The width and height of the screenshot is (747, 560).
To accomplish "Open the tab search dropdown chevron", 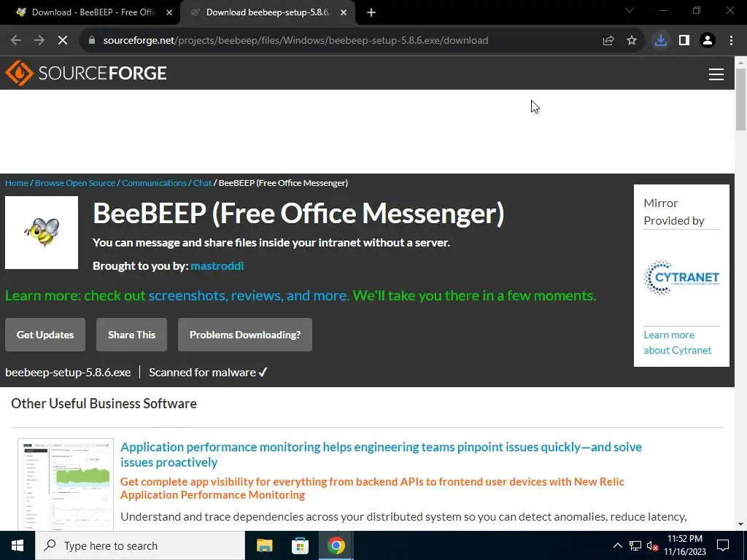I will tap(630, 10).
